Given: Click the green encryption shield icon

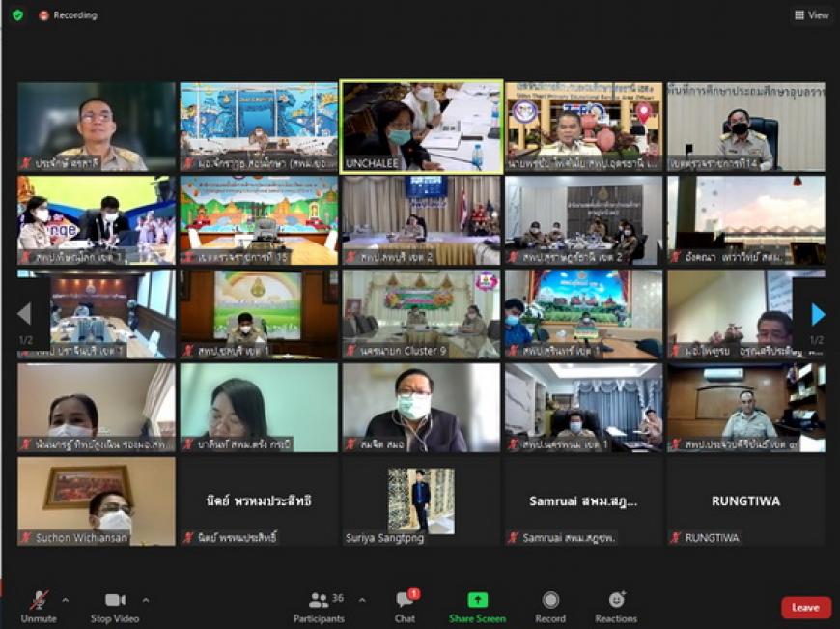Looking at the screenshot, I should pyautogui.click(x=17, y=15).
